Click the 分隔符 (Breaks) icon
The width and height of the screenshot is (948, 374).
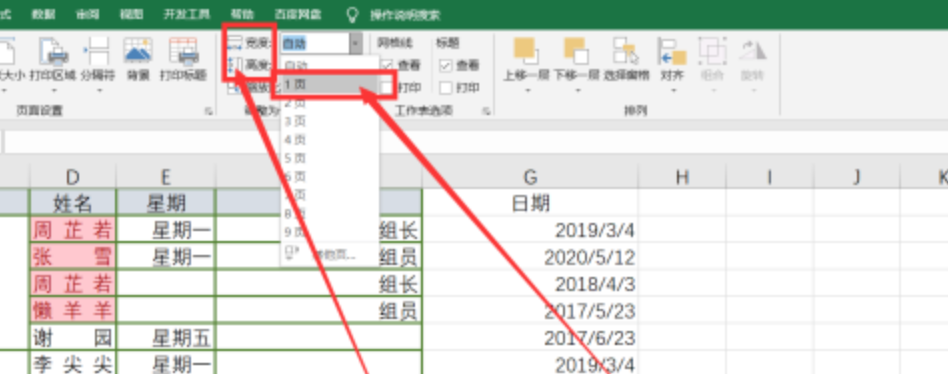point(97,51)
